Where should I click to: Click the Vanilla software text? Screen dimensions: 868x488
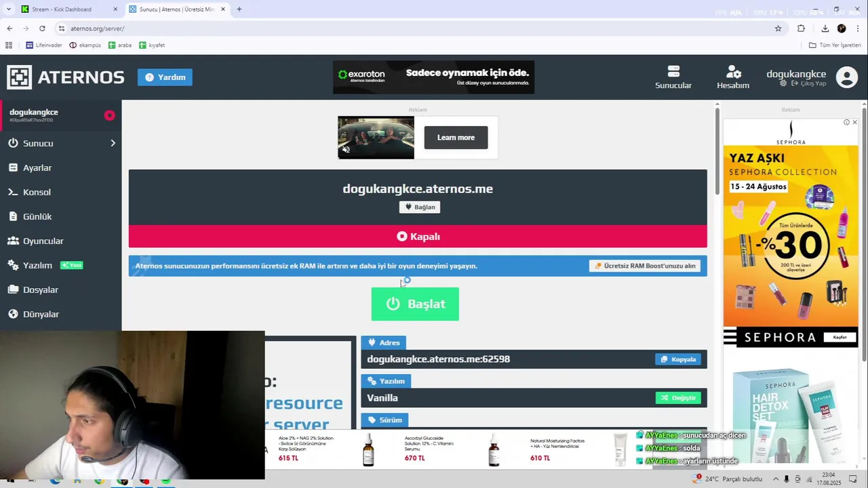click(x=382, y=398)
